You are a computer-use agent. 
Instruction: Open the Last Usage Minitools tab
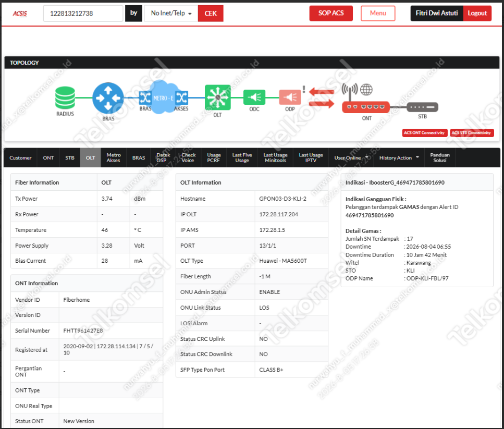[276, 158]
